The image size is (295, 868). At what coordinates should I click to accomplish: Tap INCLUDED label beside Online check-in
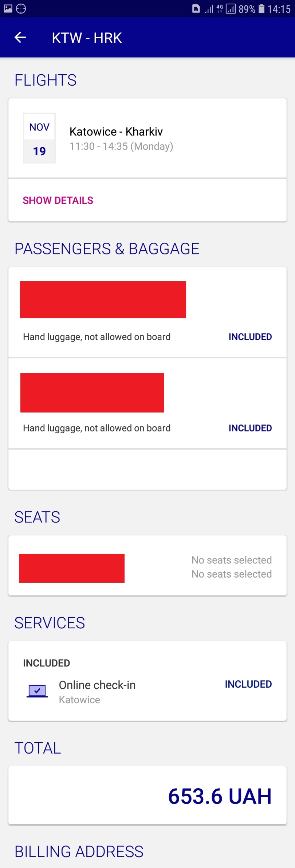[x=248, y=684]
